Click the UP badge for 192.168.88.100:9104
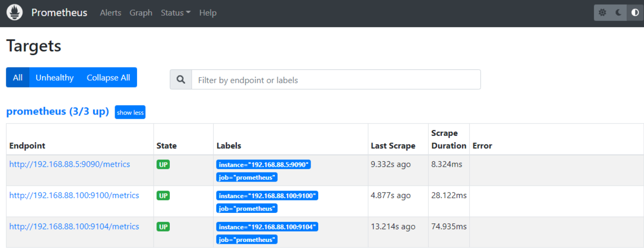Viewport: 644px width, 250px height. tap(163, 227)
